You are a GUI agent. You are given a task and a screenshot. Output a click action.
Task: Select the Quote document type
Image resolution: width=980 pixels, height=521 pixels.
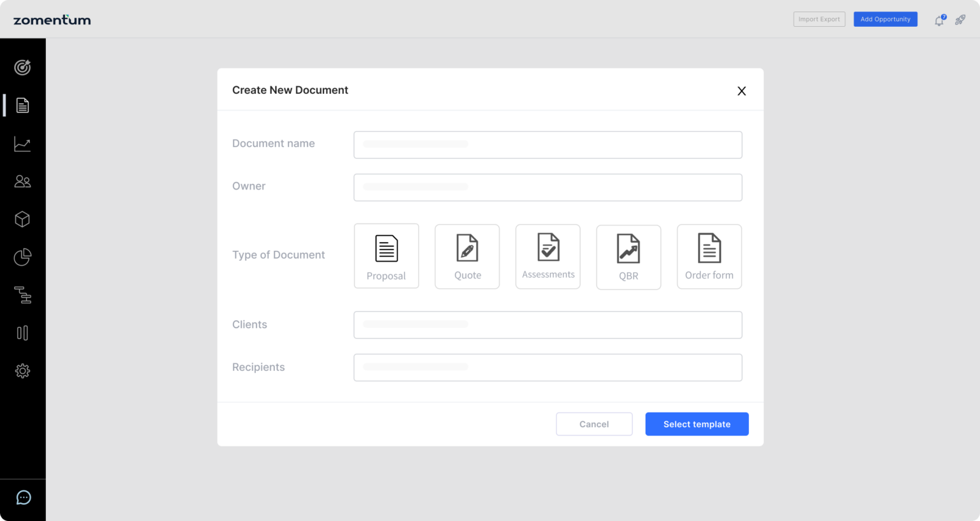467,256
